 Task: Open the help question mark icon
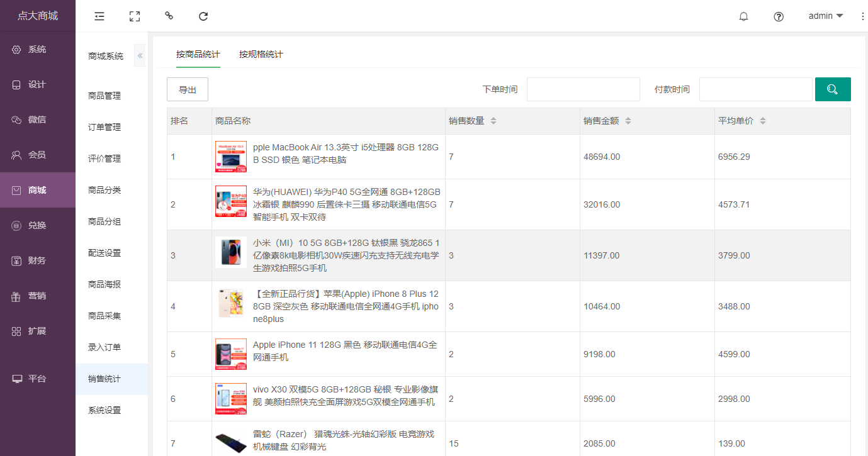point(779,16)
